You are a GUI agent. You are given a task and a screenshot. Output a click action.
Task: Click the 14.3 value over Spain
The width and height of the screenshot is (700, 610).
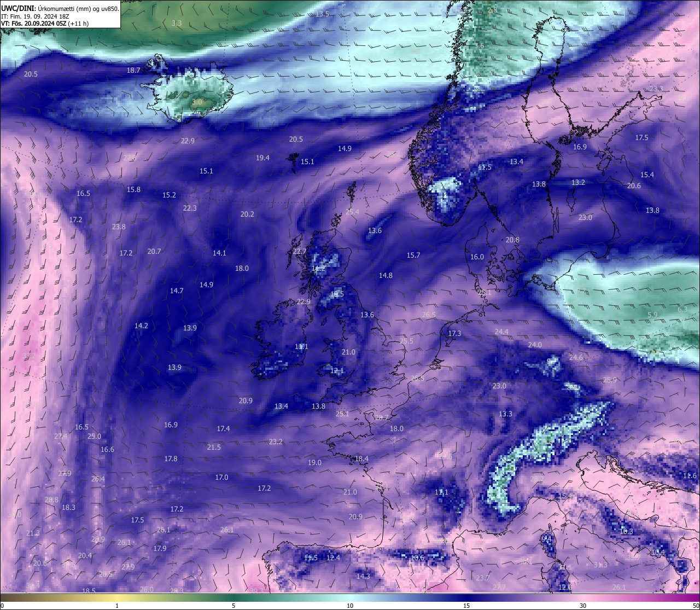coord(363,577)
